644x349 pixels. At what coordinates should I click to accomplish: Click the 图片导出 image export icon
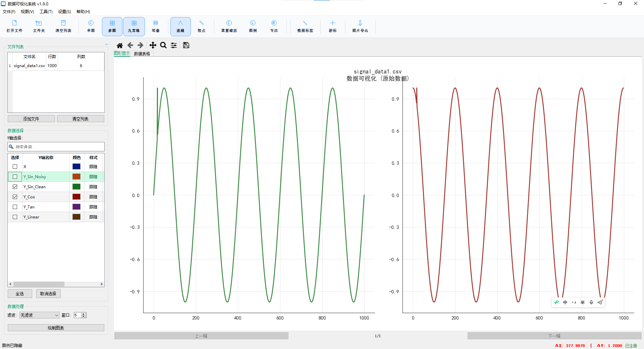360,26
